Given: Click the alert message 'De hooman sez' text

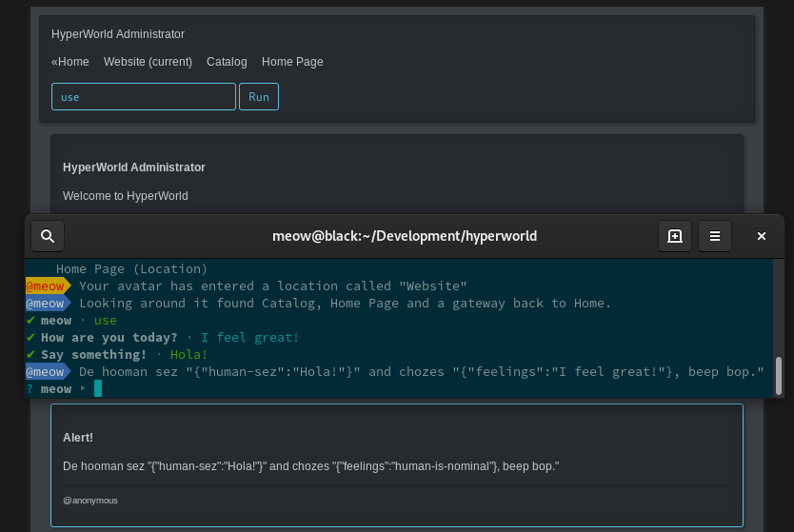Looking at the screenshot, I should click(x=311, y=466).
